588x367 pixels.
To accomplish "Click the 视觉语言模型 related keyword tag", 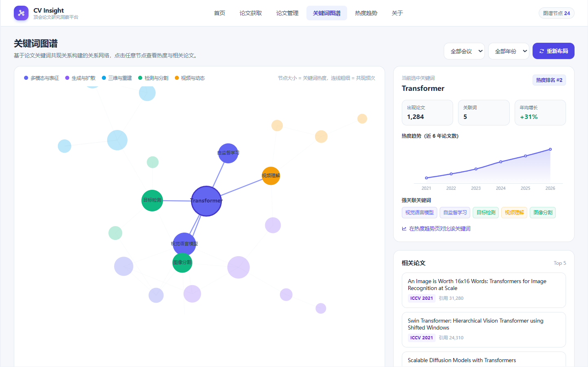I will 419,213.
